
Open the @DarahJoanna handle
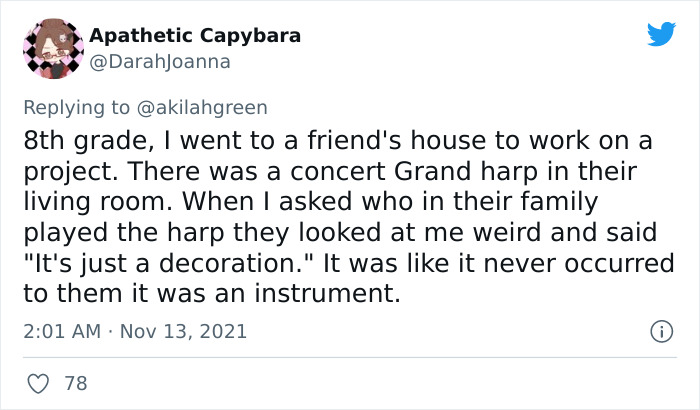[x=160, y=61]
